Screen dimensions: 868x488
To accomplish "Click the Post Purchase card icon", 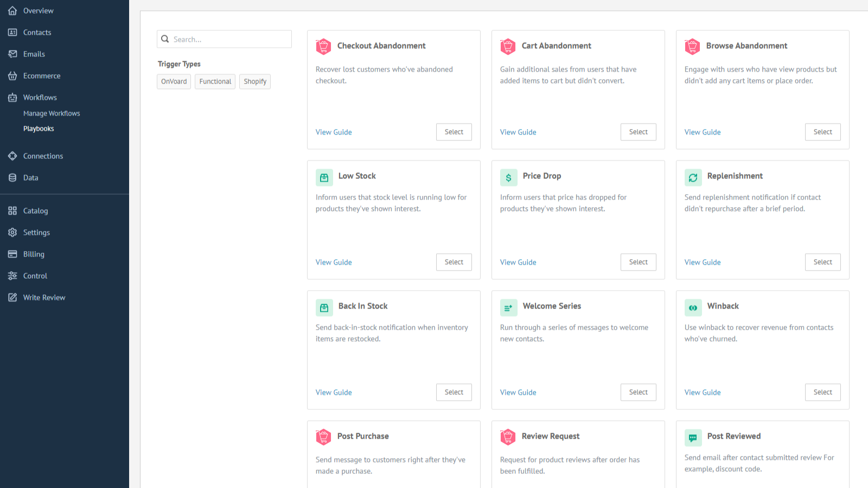I will [x=323, y=437].
